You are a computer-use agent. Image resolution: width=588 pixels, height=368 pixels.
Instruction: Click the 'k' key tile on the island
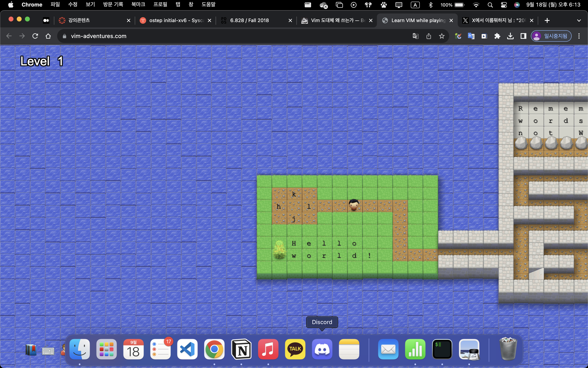point(294,194)
